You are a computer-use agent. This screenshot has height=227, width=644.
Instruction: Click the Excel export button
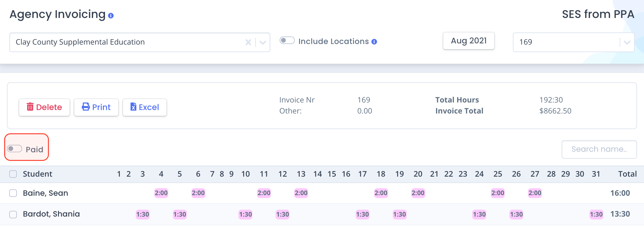[144, 107]
